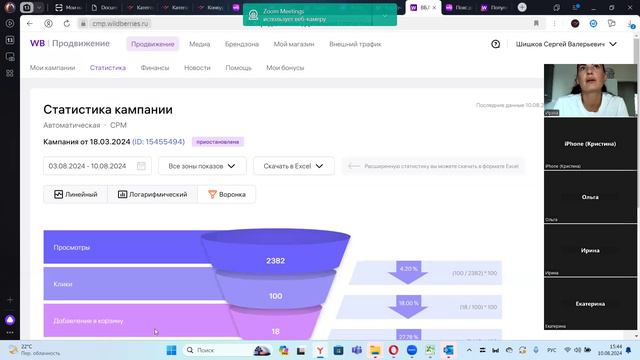Screen dimensions: 640x360
Task: Open Yandex Browser from the taskbar
Action: pyautogui.click(x=320, y=350)
